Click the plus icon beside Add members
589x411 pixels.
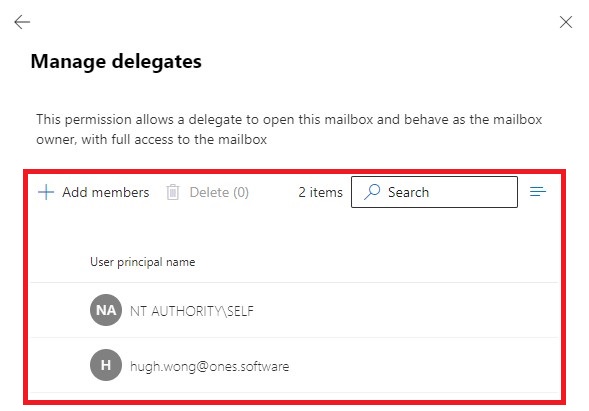46,192
